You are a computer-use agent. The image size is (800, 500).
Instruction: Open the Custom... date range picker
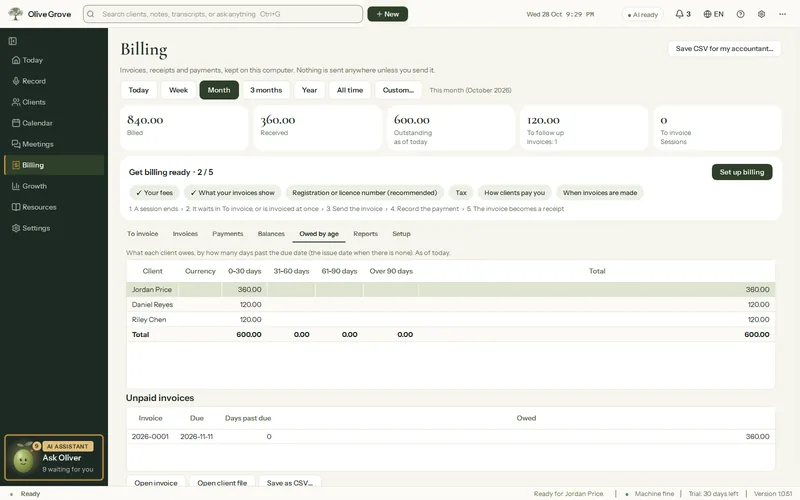pyautogui.click(x=398, y=90)
